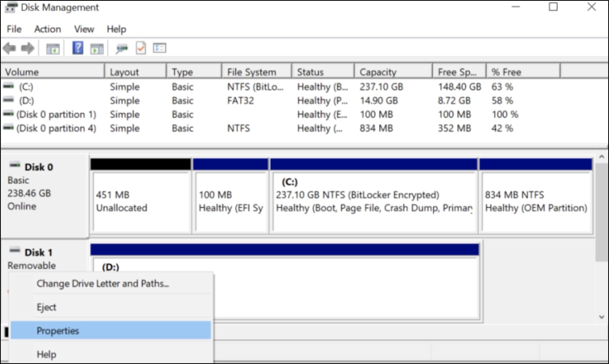The image size is (609, 364).
Task: Click the scroll down arrow in disk pane
Action: point(601,317)
